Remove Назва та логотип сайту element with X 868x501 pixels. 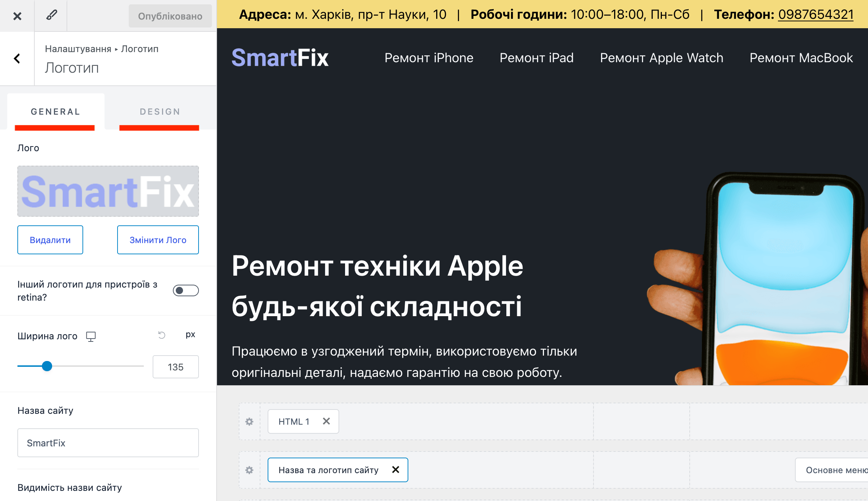pyautogui.click(x=396, y=470)
